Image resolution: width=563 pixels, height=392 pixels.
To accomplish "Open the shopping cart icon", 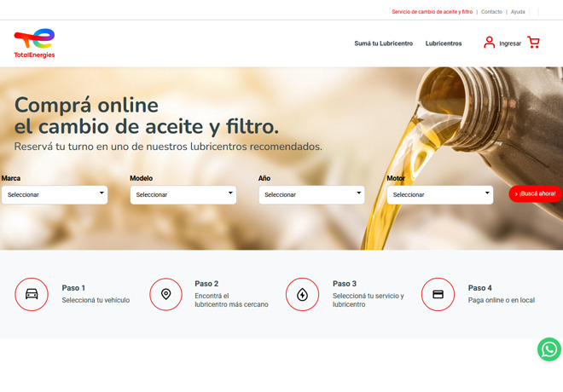I will (533, 43).
